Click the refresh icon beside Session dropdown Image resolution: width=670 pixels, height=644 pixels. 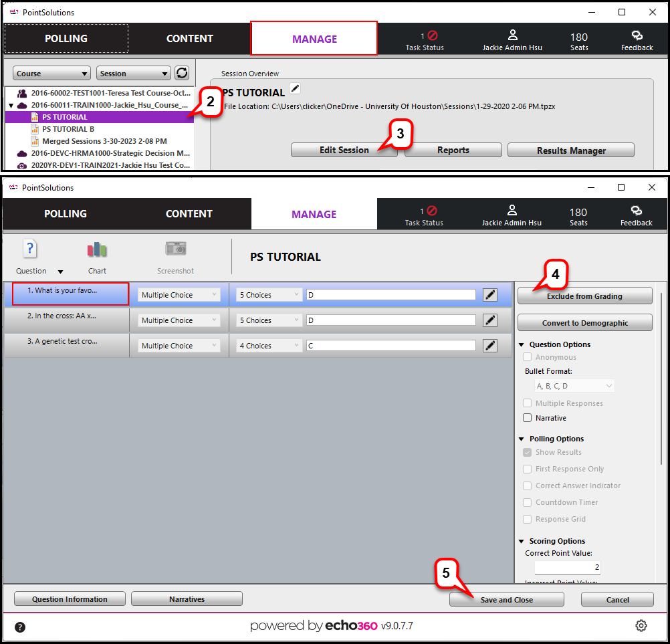coord(181,74)
